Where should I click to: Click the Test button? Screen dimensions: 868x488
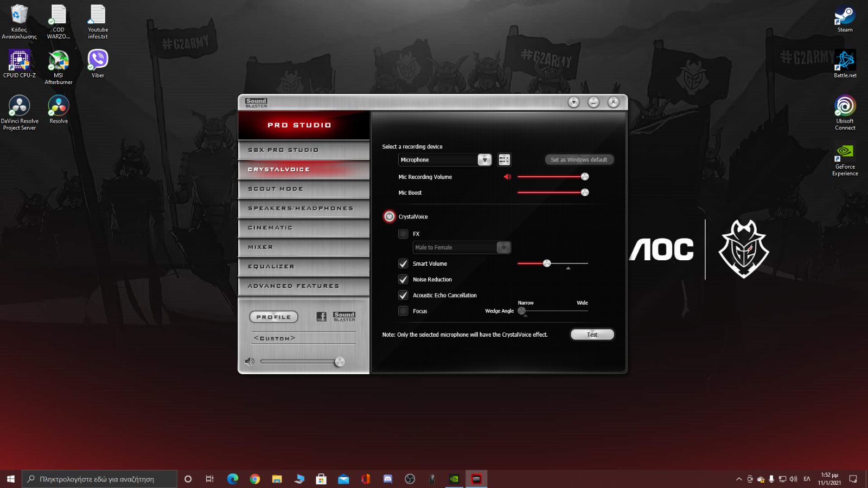[592, 335]
